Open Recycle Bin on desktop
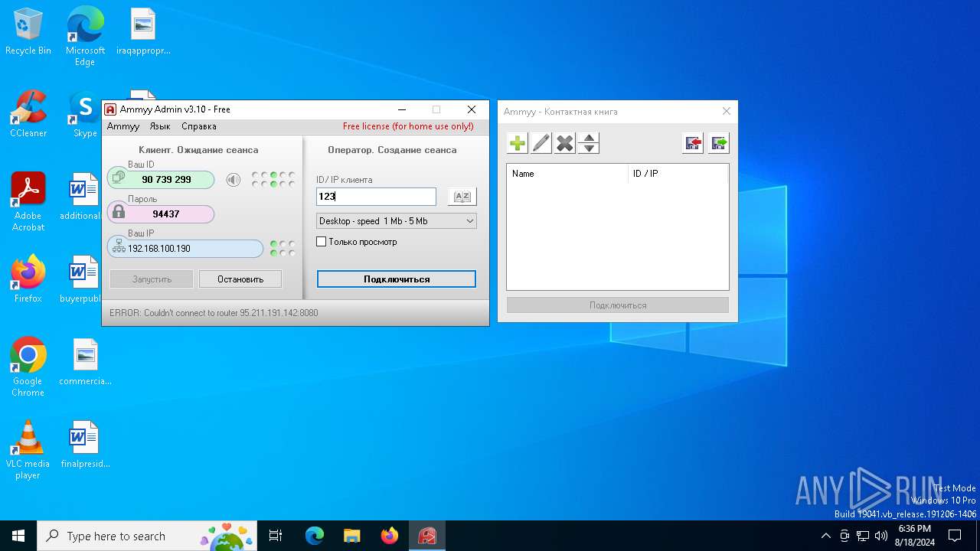The width and height of the screenshot is (980, 551). point(28,32)
